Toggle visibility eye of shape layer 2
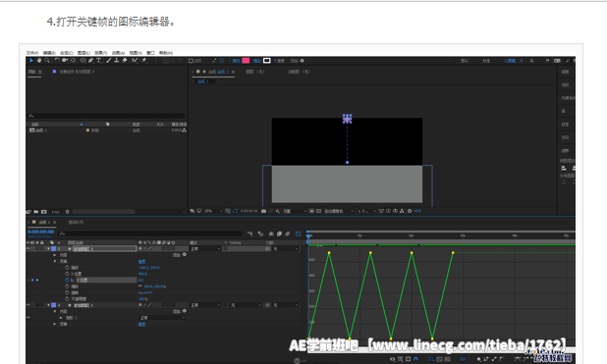Viewport: 607px width, 364px height. point(28,249)
